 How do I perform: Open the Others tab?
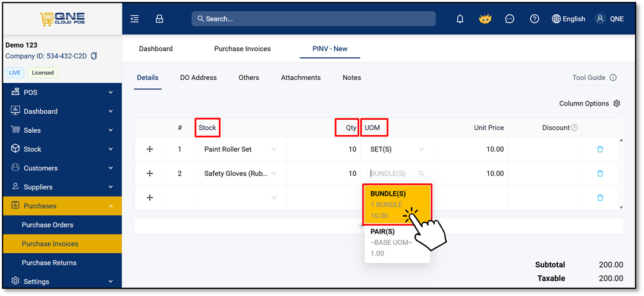point(249,77)
